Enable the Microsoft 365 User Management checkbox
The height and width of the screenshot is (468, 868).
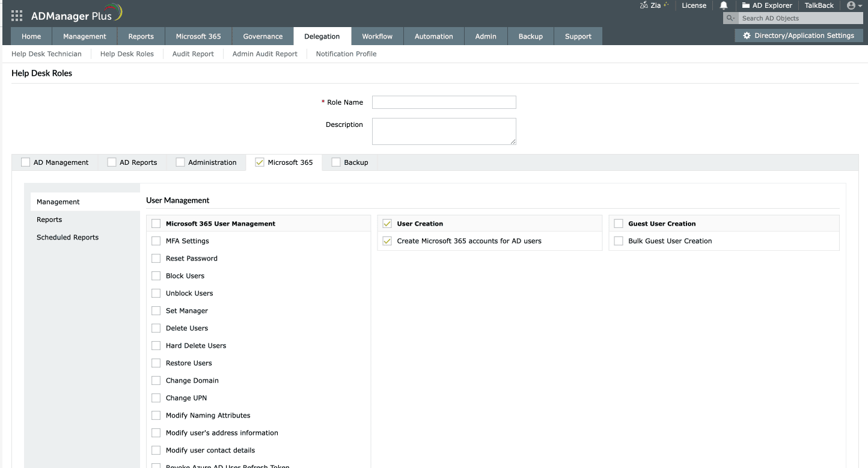tap(156, 223)
